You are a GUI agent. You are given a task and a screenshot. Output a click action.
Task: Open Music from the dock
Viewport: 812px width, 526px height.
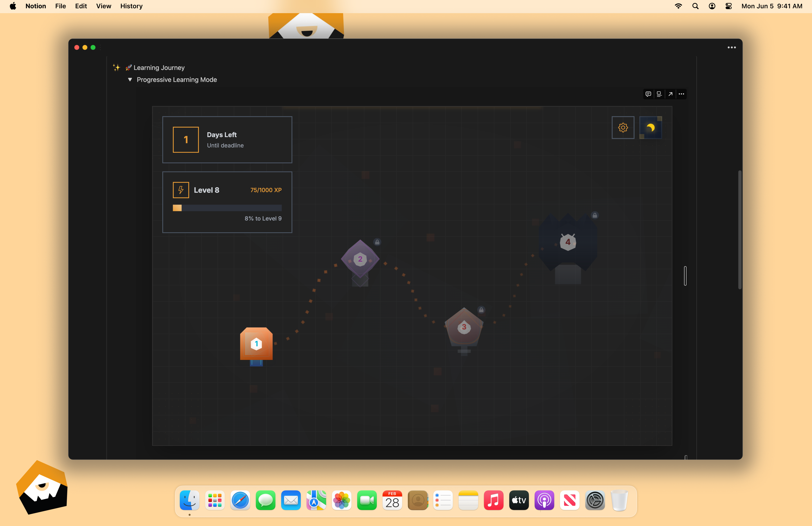(x=493, y=500)
